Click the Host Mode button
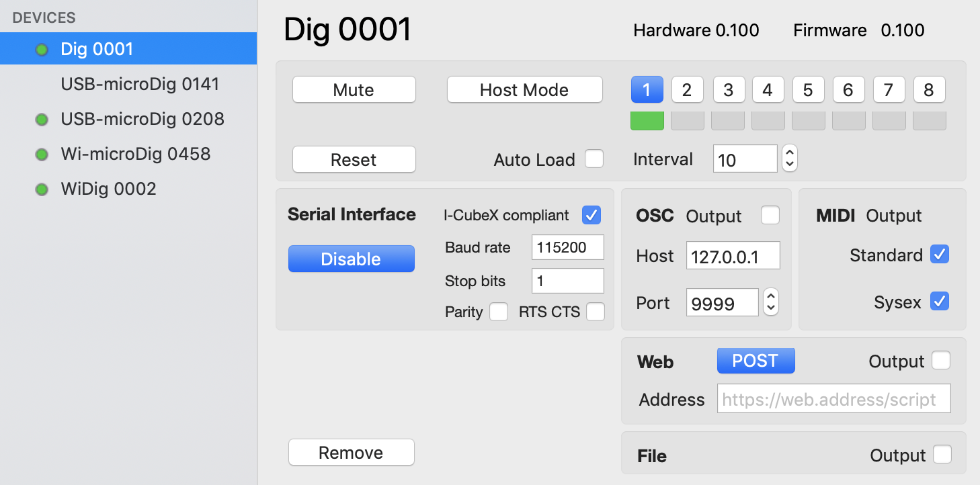 (x=524, y=89)
